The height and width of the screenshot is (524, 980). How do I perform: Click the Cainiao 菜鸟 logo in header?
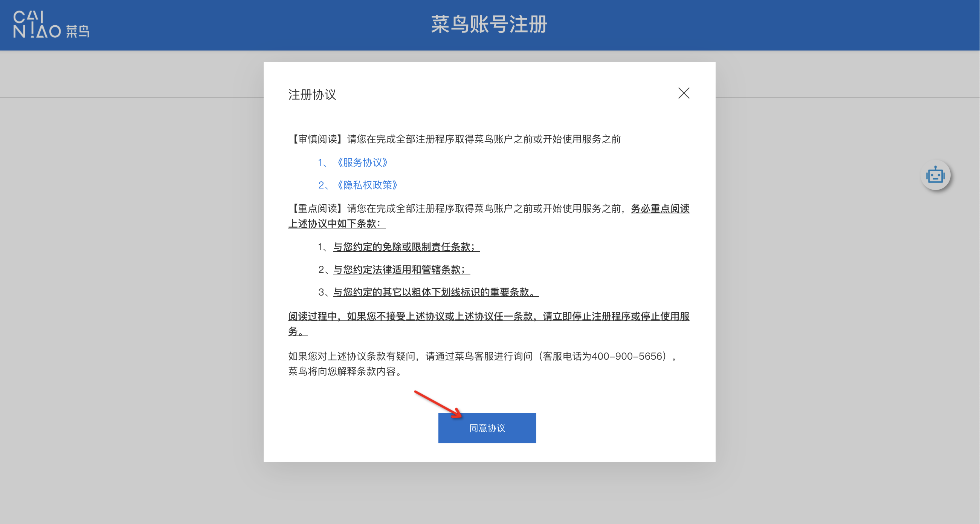click(x=51, y=25)
